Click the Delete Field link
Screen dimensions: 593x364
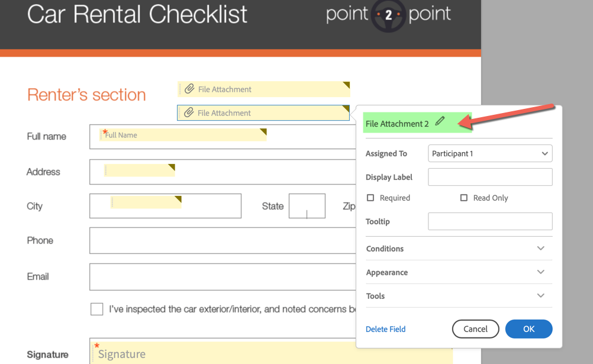tap(385, 328)
